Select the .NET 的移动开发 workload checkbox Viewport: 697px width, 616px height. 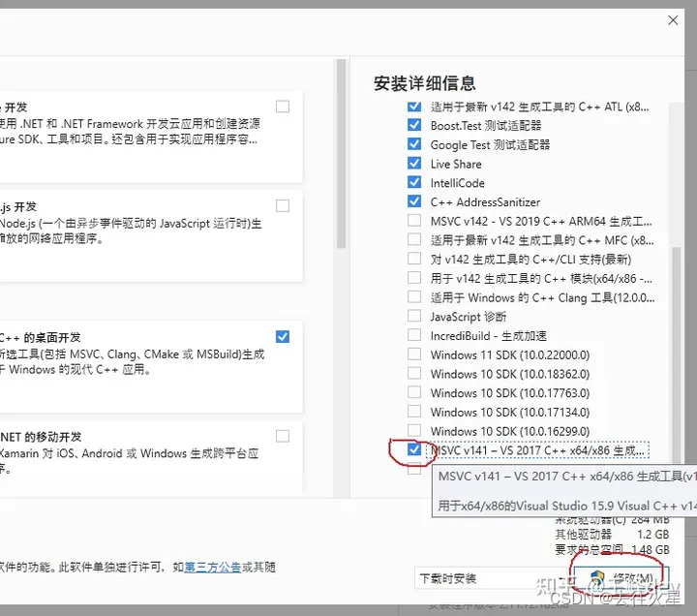tap(283, 436)
